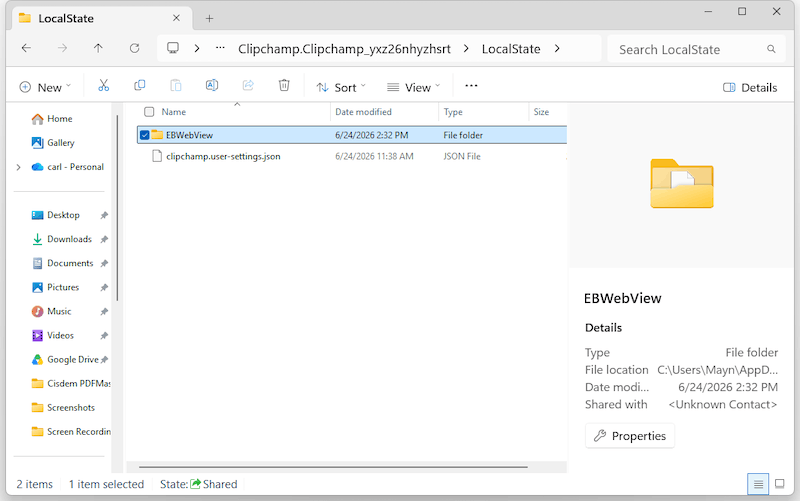Click the Clipchamp.Clipchamp_yxz26nhyzhsrt breadcrumb
This screenshot has width=800, height=501.
[x=344, y=49]
